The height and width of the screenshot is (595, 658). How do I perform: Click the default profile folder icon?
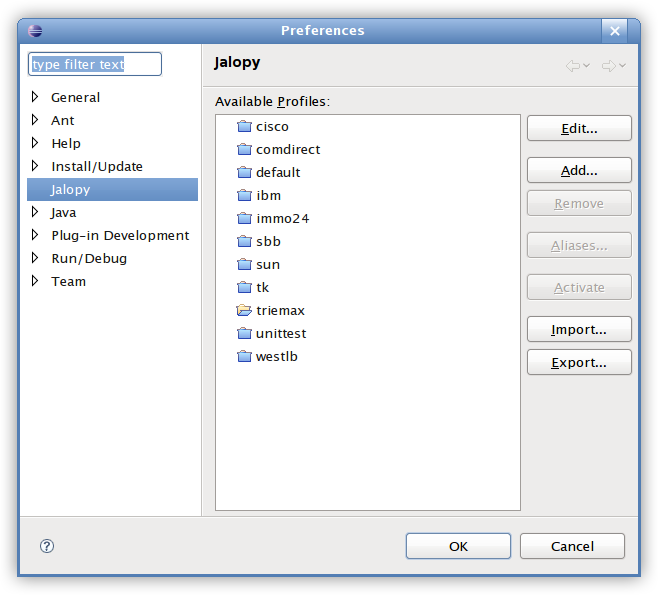tap(244, 172)
